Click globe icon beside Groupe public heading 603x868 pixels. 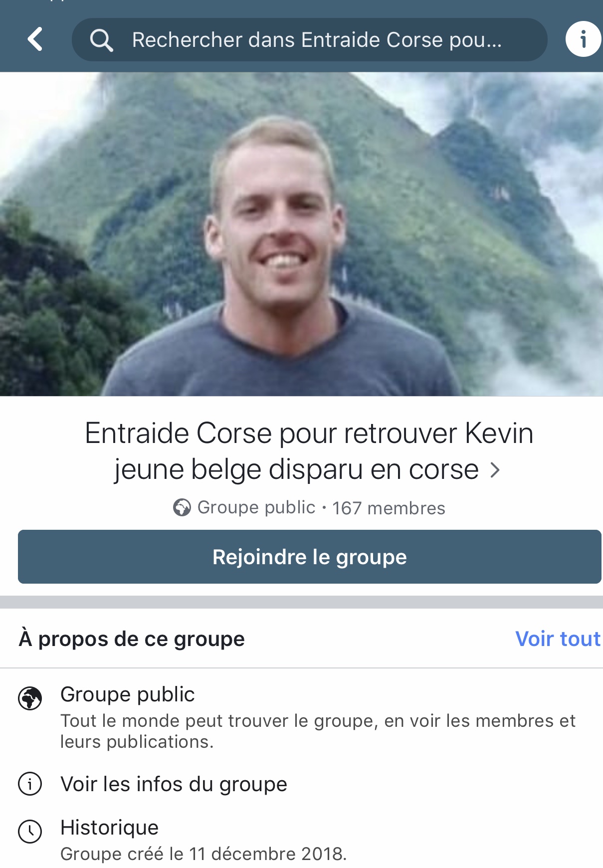coord(30,698)
